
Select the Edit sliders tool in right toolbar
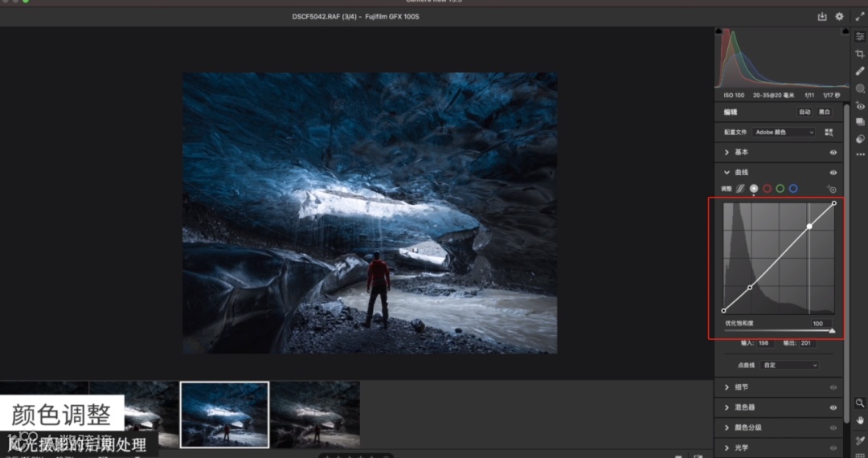click(x=860, y=36)
